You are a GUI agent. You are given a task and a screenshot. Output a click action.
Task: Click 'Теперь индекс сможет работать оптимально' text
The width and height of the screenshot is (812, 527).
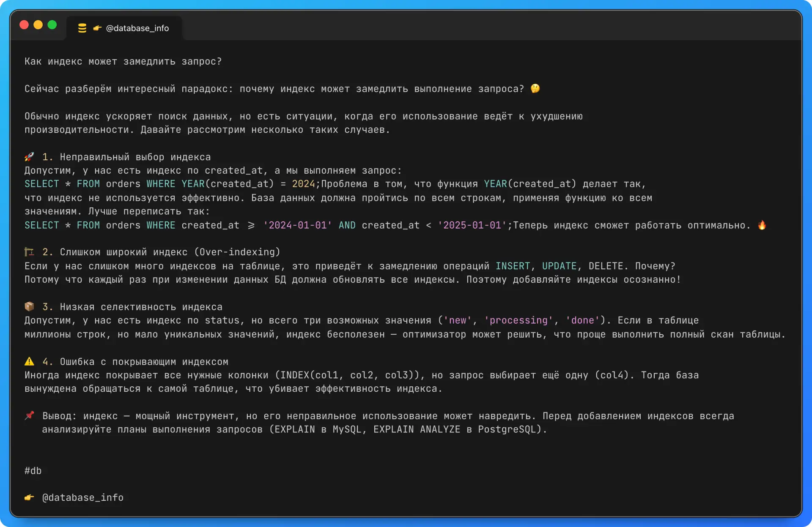pos(632,225)
